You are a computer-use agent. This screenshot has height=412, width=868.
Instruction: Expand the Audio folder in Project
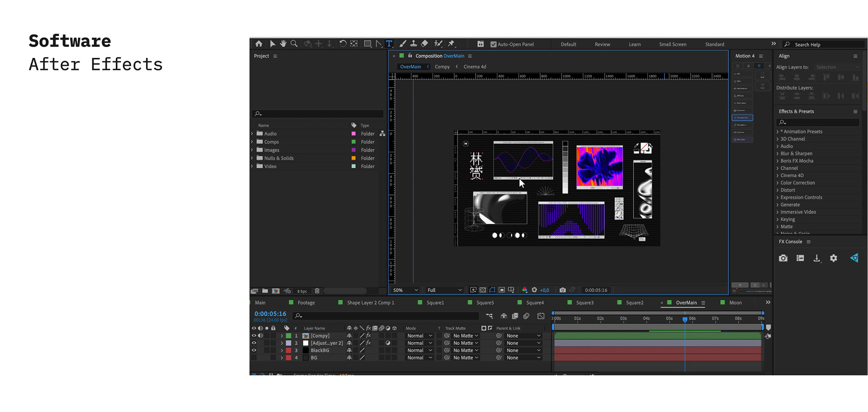[252, 133]
